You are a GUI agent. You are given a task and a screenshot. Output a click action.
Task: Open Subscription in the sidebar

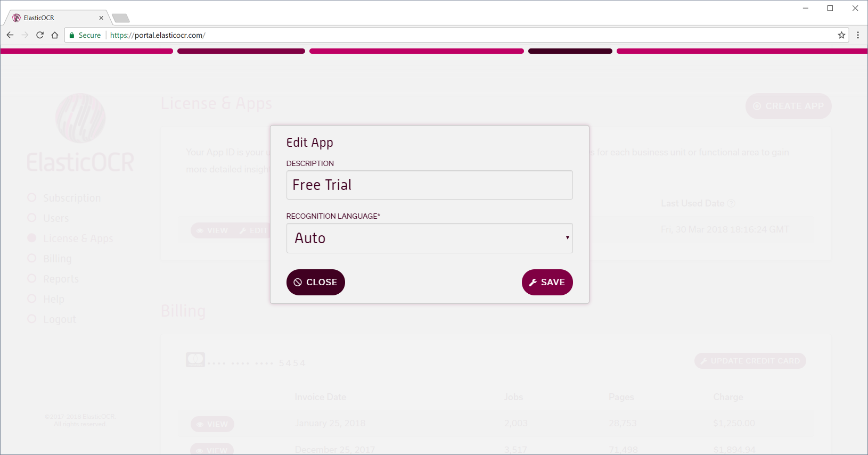coord(64,198)
